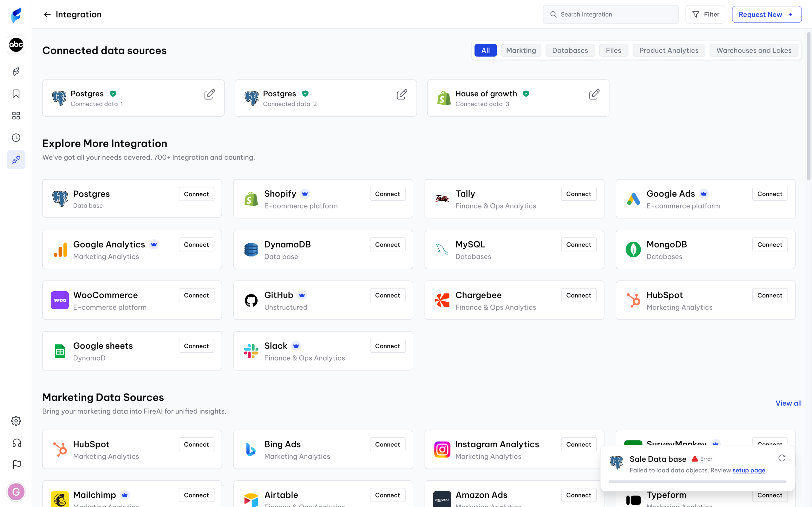
Task: Open the bookmark icon in sidebar
Action: pos(16,93)
